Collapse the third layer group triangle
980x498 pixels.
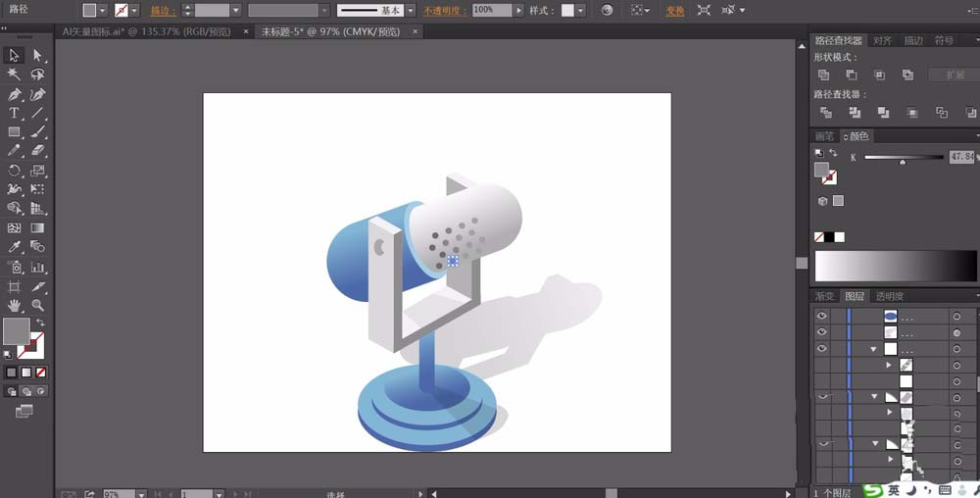874,349
